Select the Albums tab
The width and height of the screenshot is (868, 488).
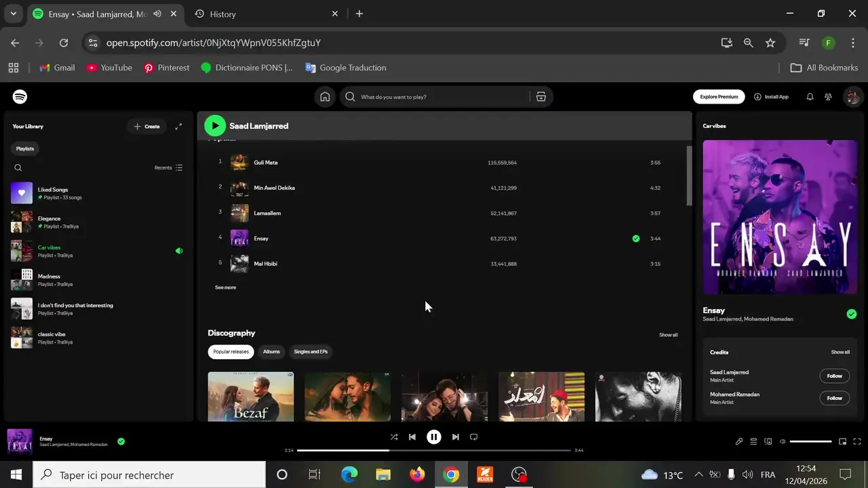pos(271,352)
